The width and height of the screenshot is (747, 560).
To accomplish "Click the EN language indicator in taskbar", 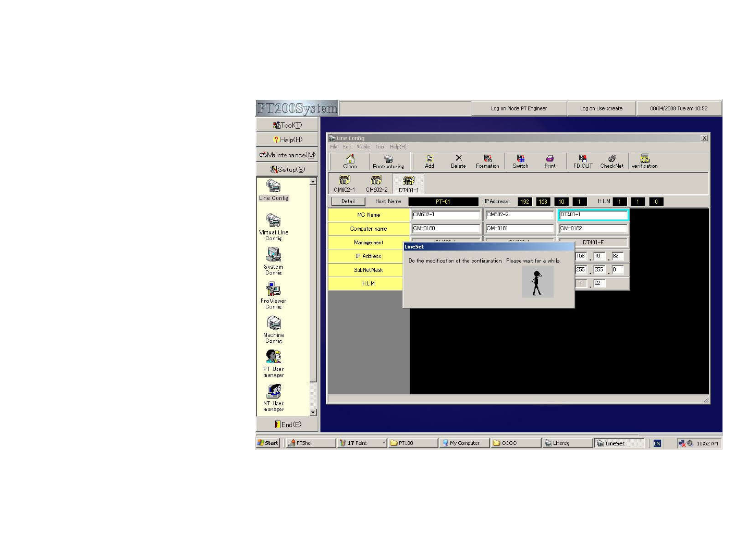I will coord(657,444).
